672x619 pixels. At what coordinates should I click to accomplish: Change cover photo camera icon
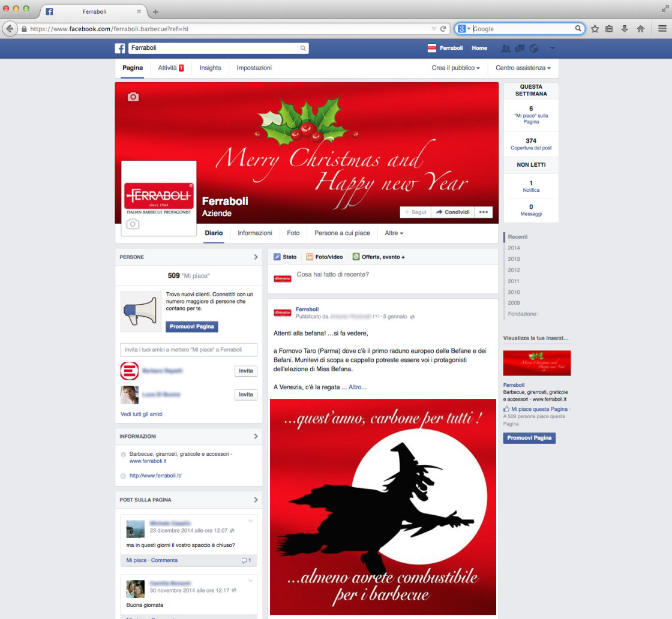pos(133,97)
